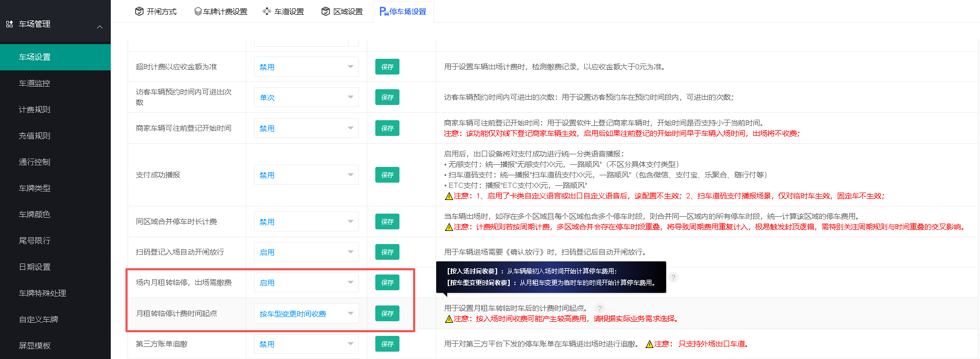Click the question mark beside 月租转临时车 description
The width and height of the screenshot is (980, 359).
[x=600, y=309]
